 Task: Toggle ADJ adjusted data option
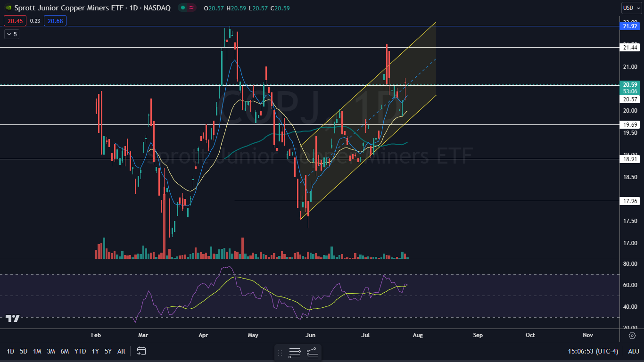pyautogui.click(x=634, y=351)
